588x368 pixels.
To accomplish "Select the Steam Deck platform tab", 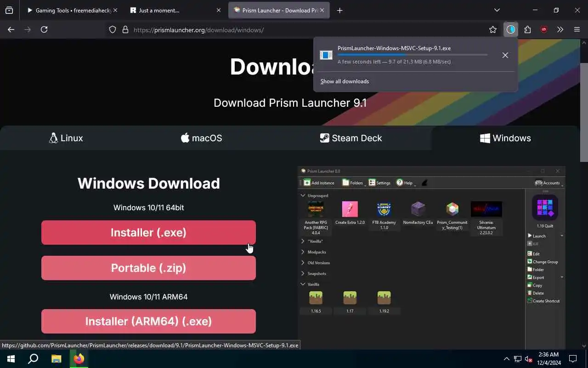I will (351, 138).
